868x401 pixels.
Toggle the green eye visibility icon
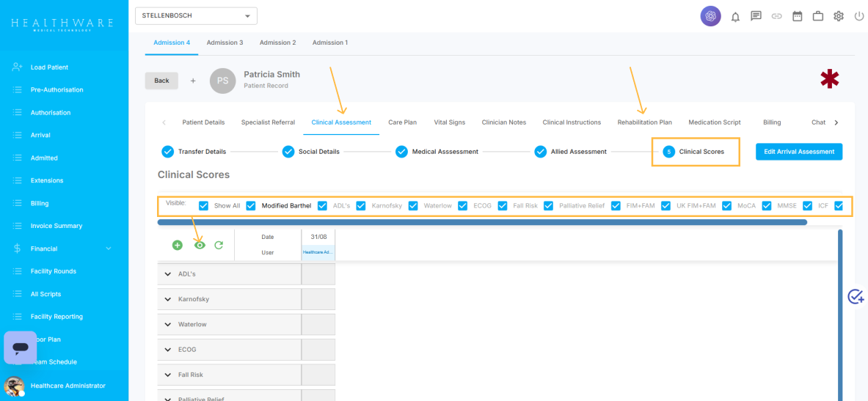tap(199, 245)
